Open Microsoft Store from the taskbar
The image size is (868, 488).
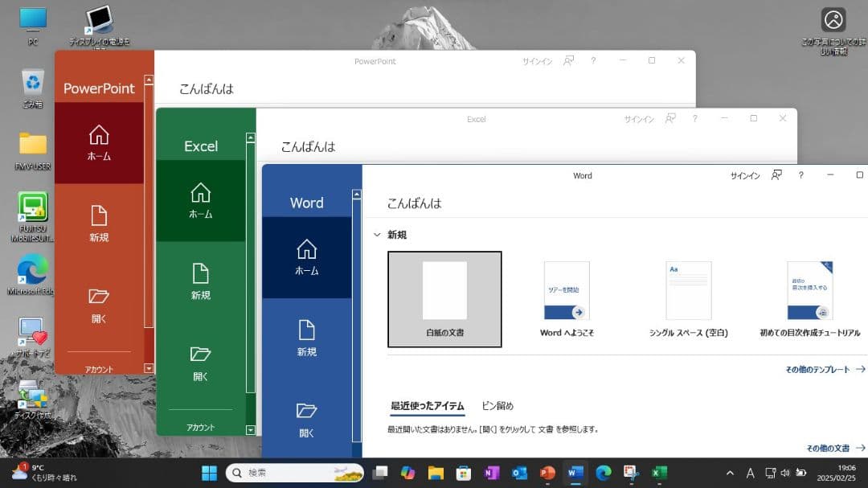[x=464, y=473]
